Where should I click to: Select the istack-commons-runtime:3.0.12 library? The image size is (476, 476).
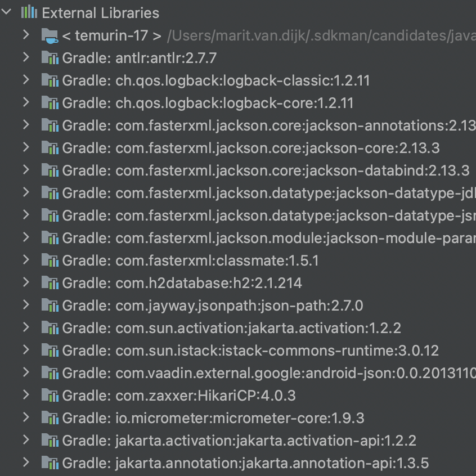pyautogui.click(x=225, y=351)
